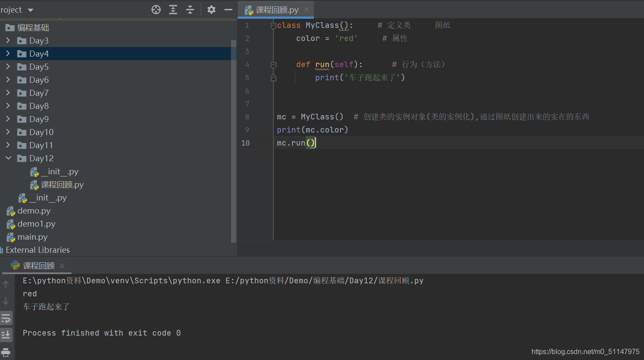Click Python file icon beside demo.py
Image resolution: width=644 pixels, height=360 pixels.
click(x=11, y=211)
